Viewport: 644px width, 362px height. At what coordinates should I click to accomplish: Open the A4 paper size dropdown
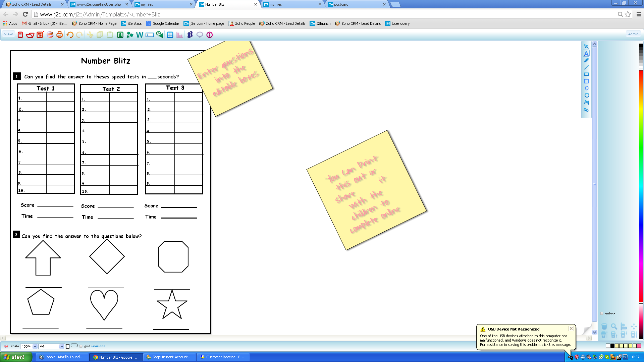point(61,346)
